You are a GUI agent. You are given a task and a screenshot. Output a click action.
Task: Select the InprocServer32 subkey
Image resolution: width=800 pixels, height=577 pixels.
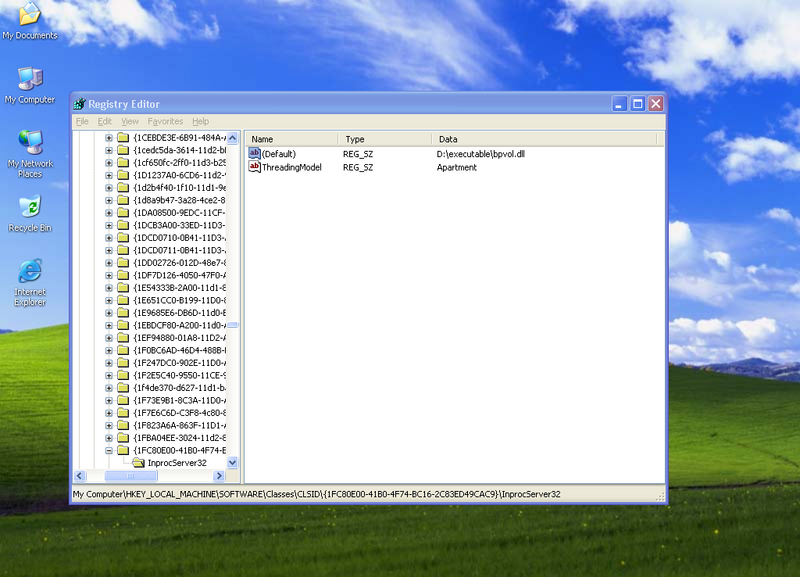[177, 463]
